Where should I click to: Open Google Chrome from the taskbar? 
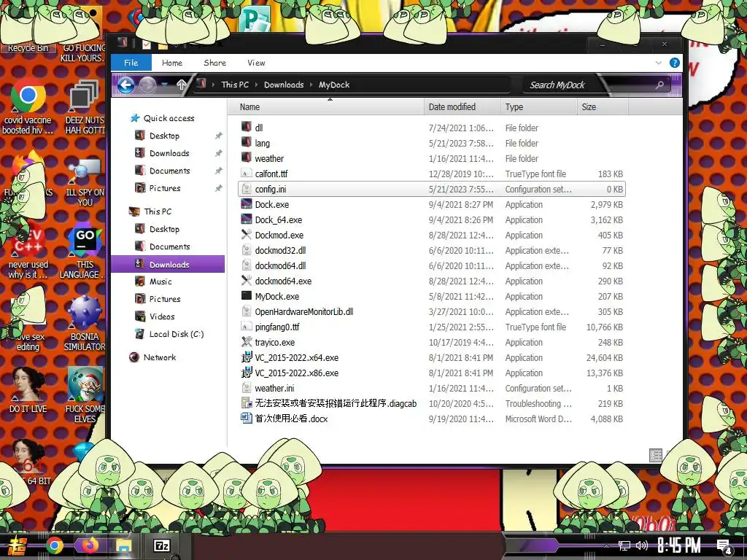[x=55, y=545]
